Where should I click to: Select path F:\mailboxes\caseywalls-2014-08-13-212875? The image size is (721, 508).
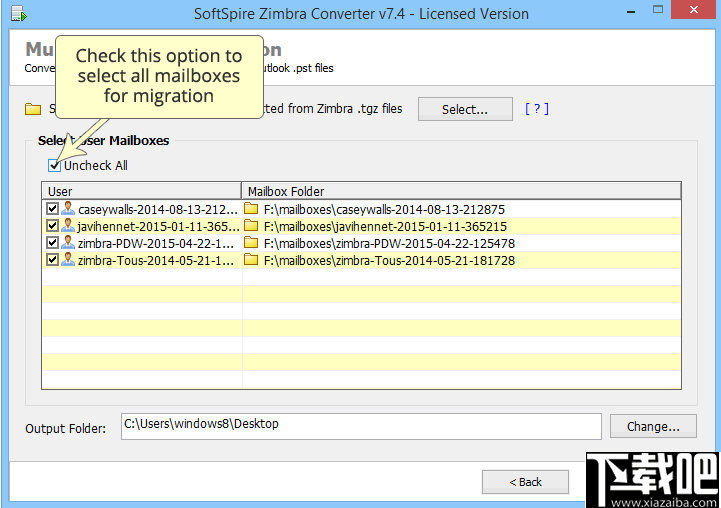click(x=384, y=210)
